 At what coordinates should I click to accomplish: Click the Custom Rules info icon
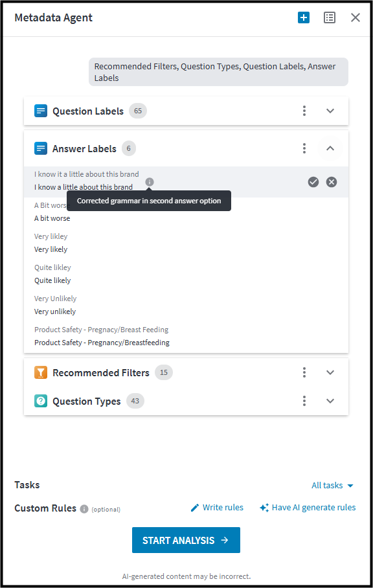tap(84, 509)
